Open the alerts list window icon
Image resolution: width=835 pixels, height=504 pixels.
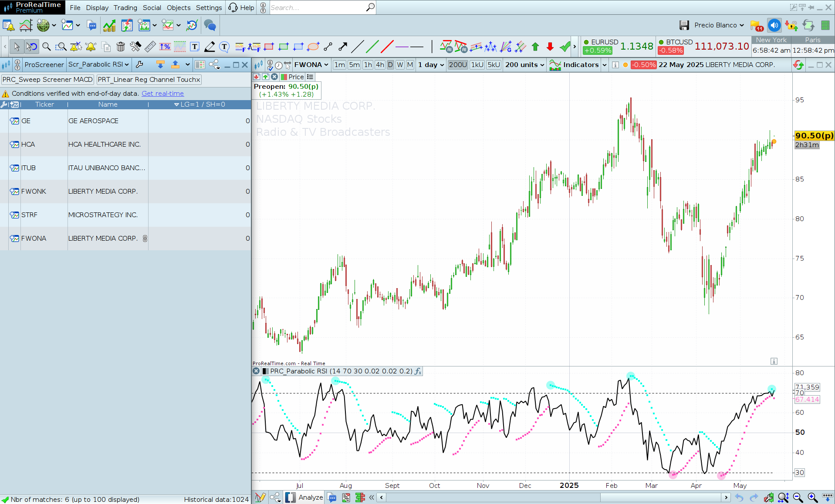coord(8,26)
